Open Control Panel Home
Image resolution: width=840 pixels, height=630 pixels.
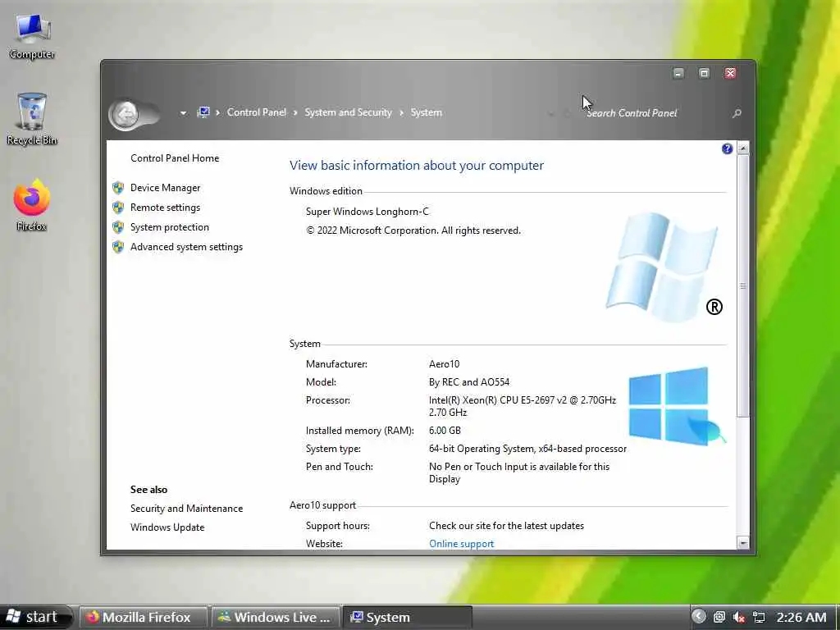point(175,158)
